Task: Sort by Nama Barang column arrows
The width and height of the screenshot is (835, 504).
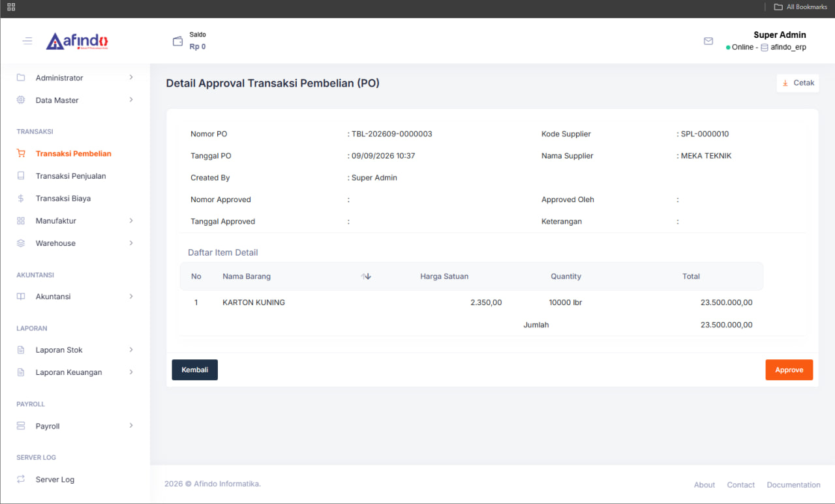Action: pos(366,276)
